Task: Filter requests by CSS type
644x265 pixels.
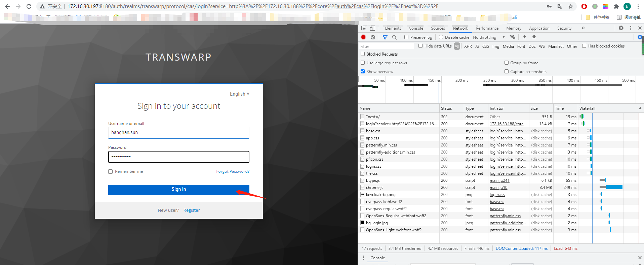Action: tap(486, 46)
